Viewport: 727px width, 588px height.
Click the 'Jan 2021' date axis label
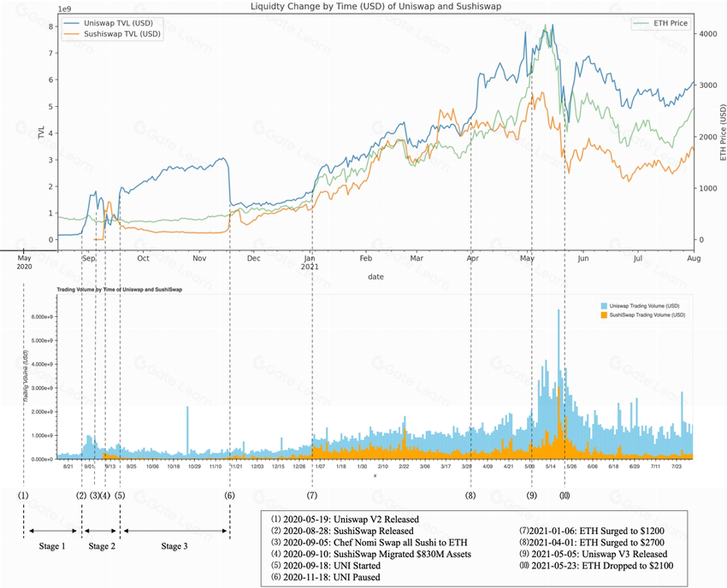(x=312, y=262)
